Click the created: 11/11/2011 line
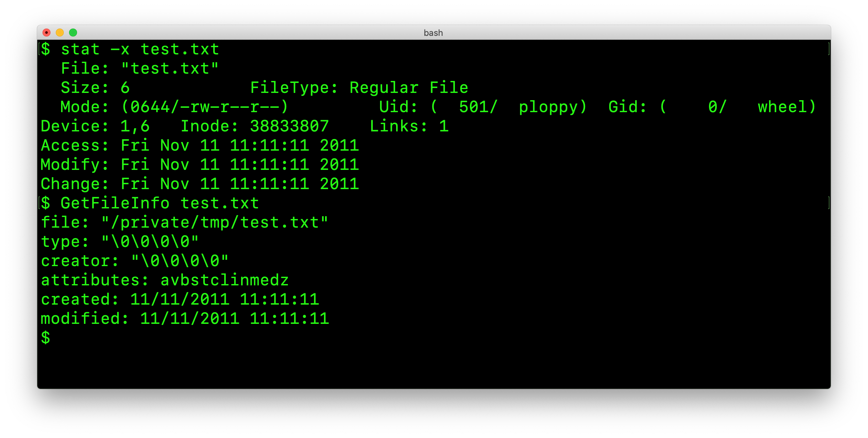This screenshot has width=868, height=438. [180, 299]
